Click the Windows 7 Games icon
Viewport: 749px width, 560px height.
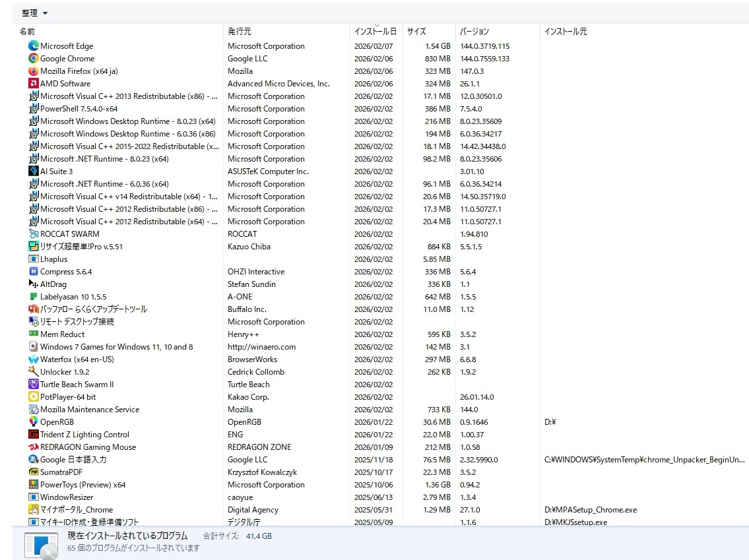click(34, 346)
